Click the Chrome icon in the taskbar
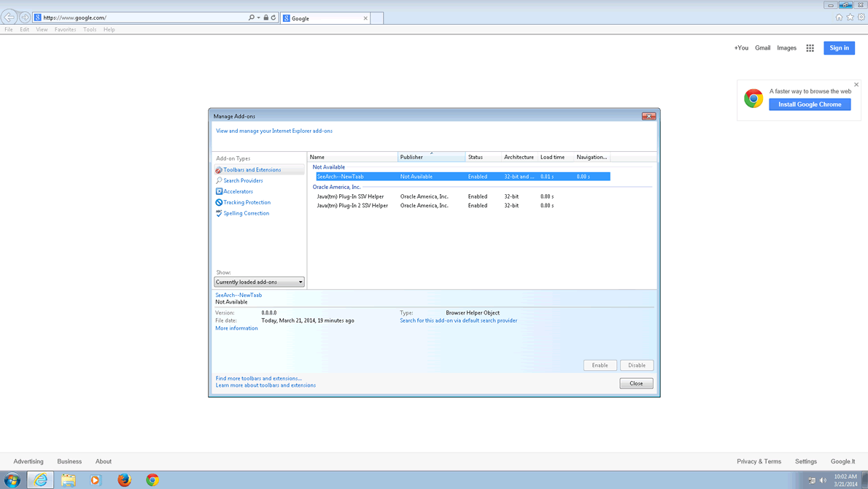The image size is (868, 489). point(152,480)
